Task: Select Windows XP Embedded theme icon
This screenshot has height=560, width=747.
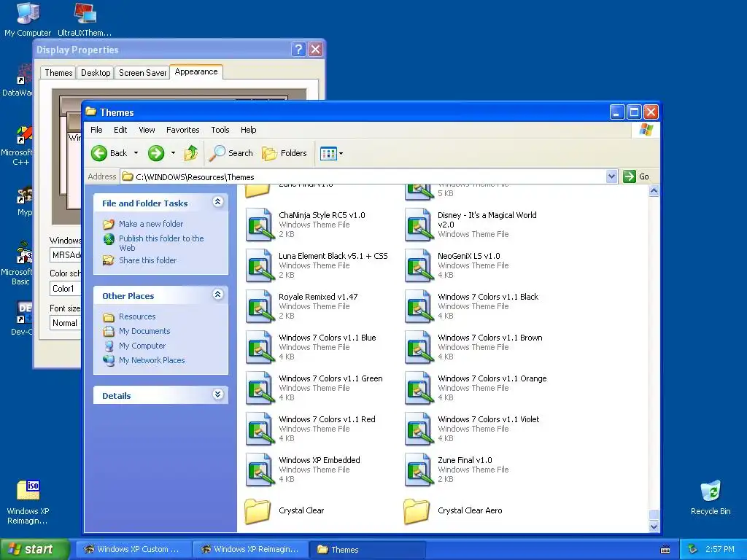Action: [x=260, y=470]
